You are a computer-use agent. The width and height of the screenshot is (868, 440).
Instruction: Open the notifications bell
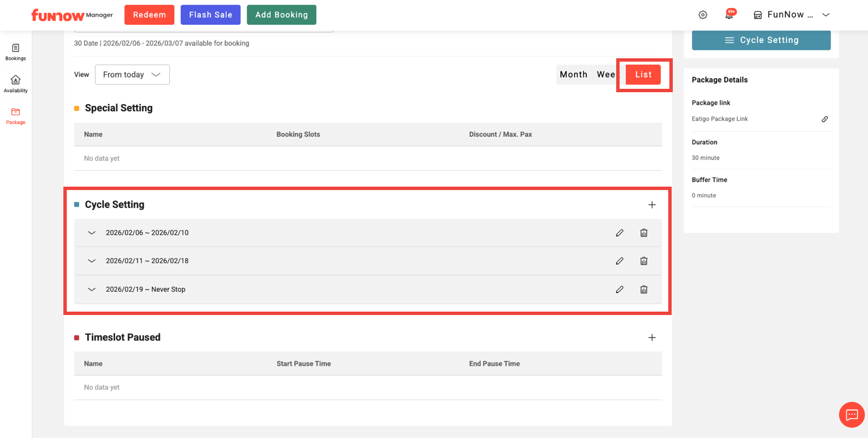729,15
